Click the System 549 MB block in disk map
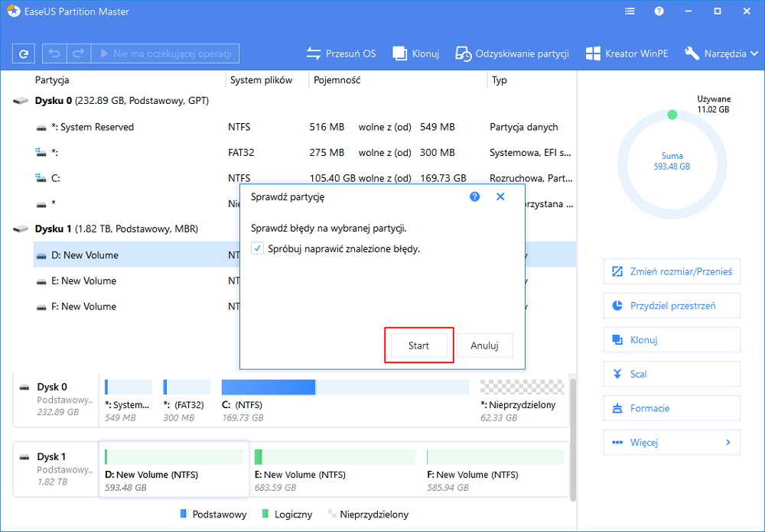Image resolution: width=765 pixels, height=532 pixels. click(128, 401)
